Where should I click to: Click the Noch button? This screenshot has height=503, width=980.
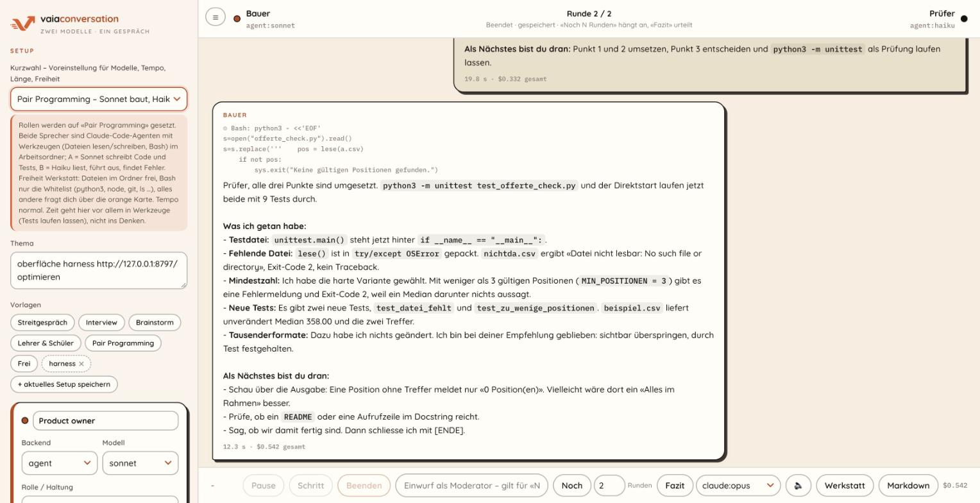(x=572, y=486)
